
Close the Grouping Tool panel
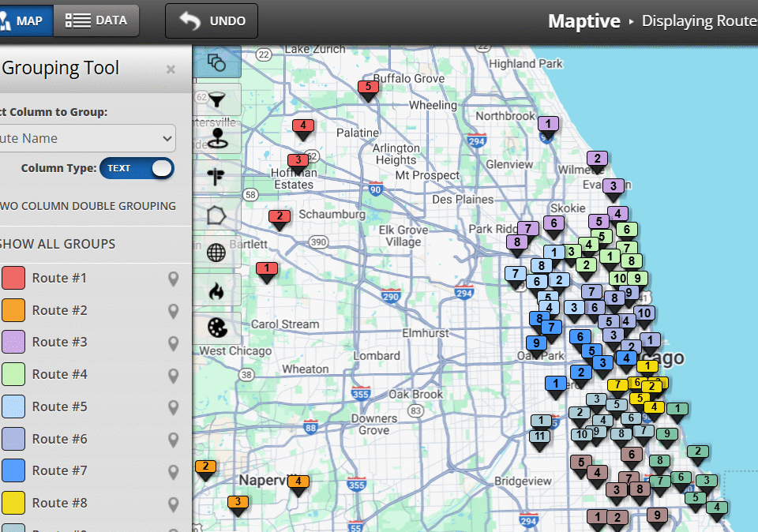(x=171, y=69)
